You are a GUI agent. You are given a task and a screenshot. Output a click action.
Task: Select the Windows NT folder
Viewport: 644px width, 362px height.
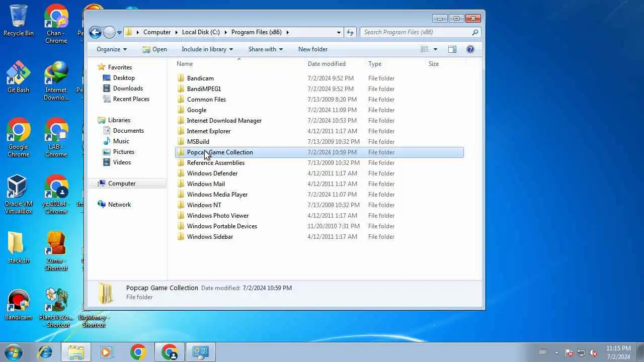coord(204,205)
